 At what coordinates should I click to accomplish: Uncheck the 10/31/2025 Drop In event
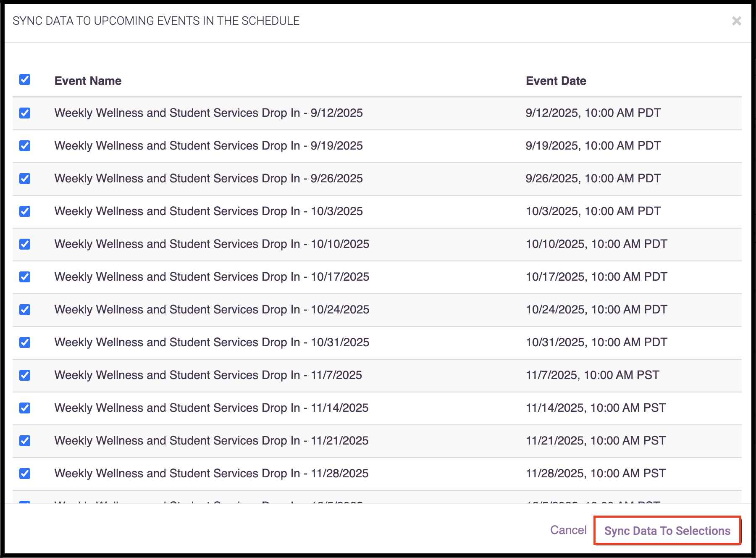[25, 342]
